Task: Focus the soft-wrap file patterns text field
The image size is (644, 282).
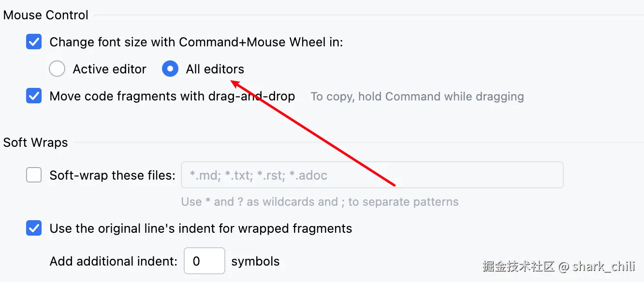Action: pos(371,175)
